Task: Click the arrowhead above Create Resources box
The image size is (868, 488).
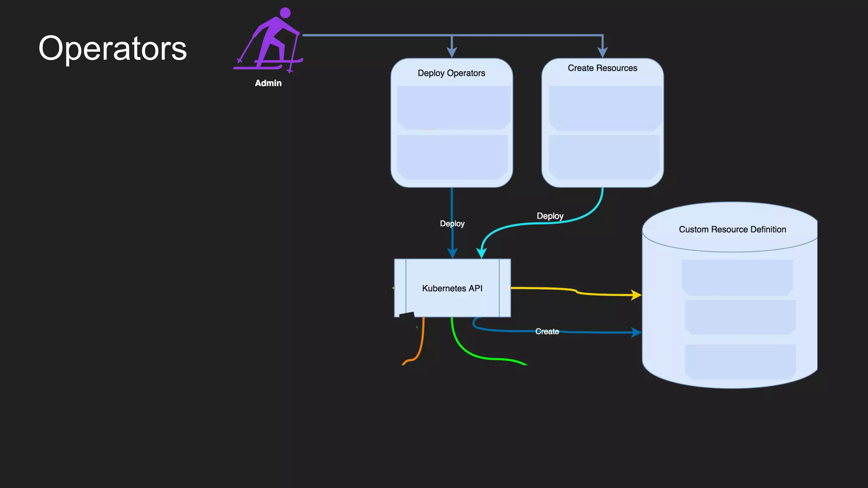Action: (602, 52)
